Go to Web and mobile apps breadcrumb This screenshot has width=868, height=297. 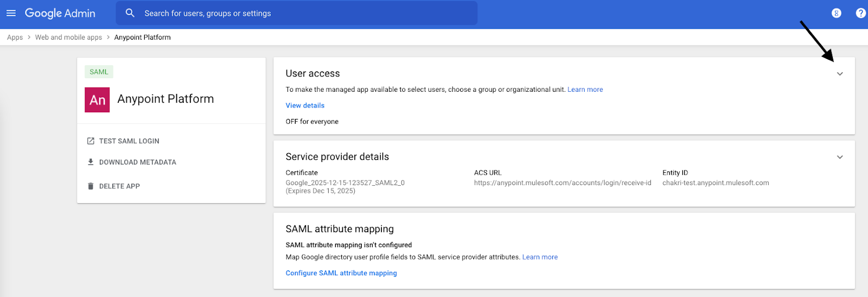tap(68, 37)
